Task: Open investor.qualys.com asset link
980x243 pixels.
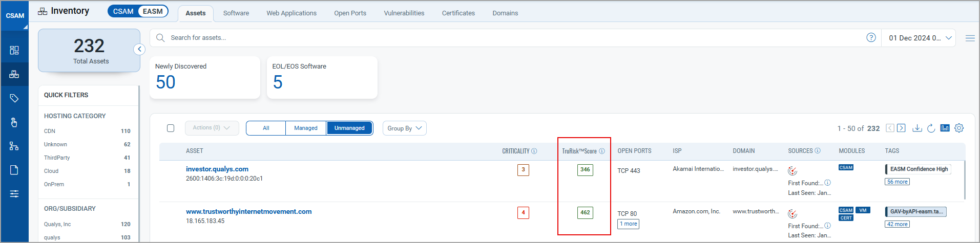Action: point(217,169)
